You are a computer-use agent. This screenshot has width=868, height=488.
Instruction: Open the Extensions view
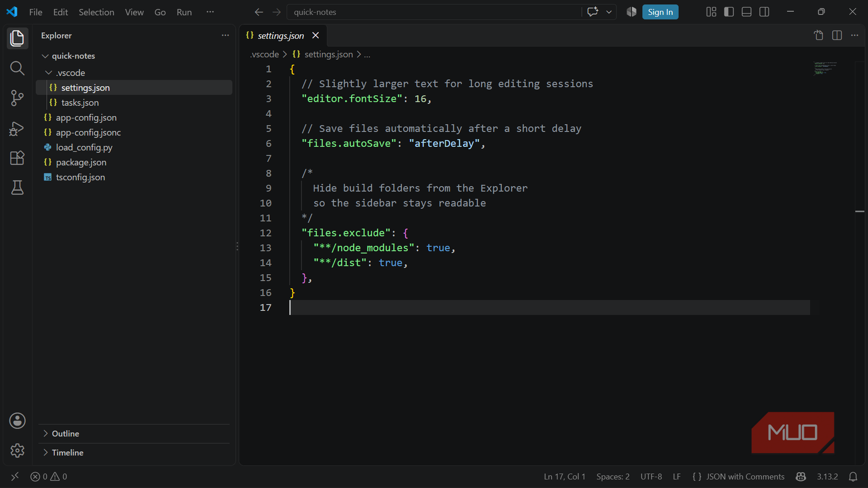point(17,158)
